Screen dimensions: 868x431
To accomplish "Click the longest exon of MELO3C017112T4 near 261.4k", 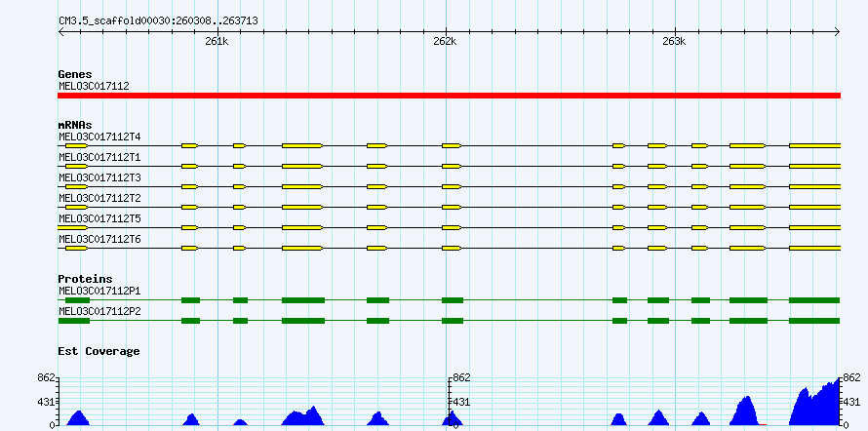I will (x=302, y=145).
